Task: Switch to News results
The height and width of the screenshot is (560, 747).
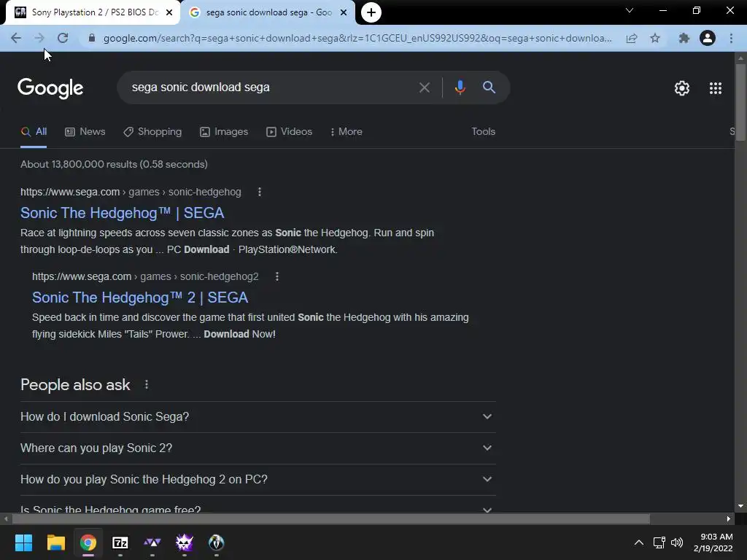Action: pos(85,131)
